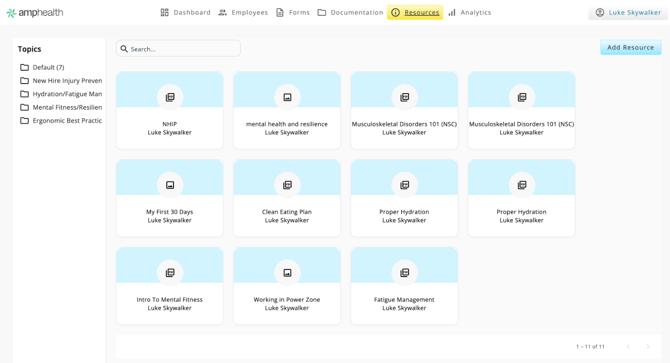The height and width of the screenshot is (363, 670).
Task: Open the Analytics page
Action: (x=470, y=12)
